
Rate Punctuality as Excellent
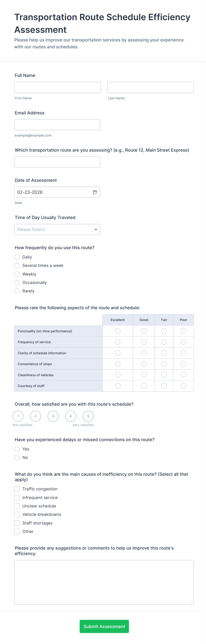pyautogui.click(x=118, y=331)
